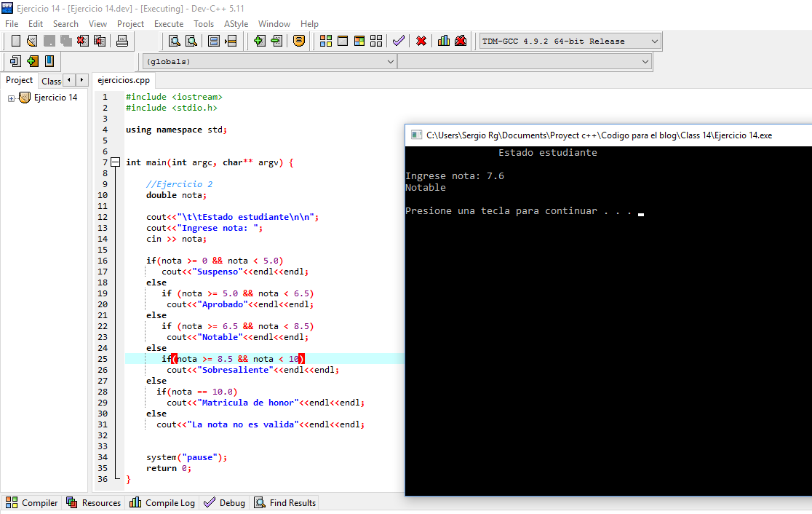Viewport: 812px width, 514px height.
Task: Create a new source file
Action: pyautogui.click(x=15, y=41)
